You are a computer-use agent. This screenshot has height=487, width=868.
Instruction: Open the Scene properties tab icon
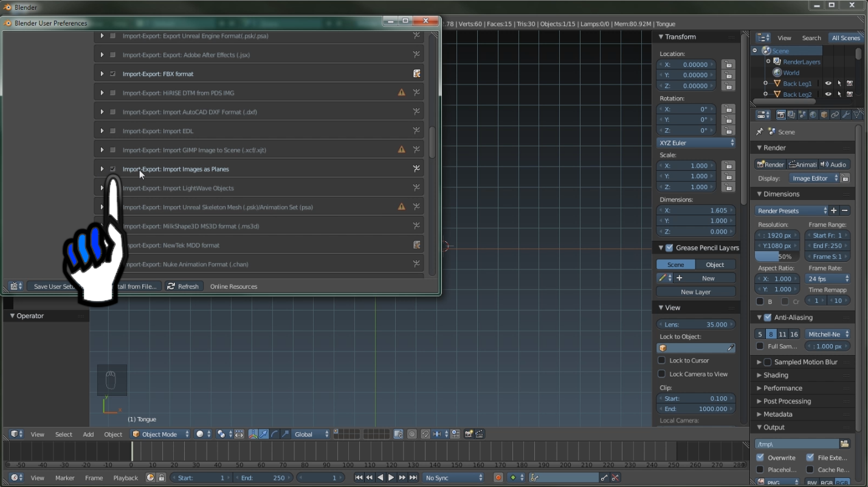(802, 114)
